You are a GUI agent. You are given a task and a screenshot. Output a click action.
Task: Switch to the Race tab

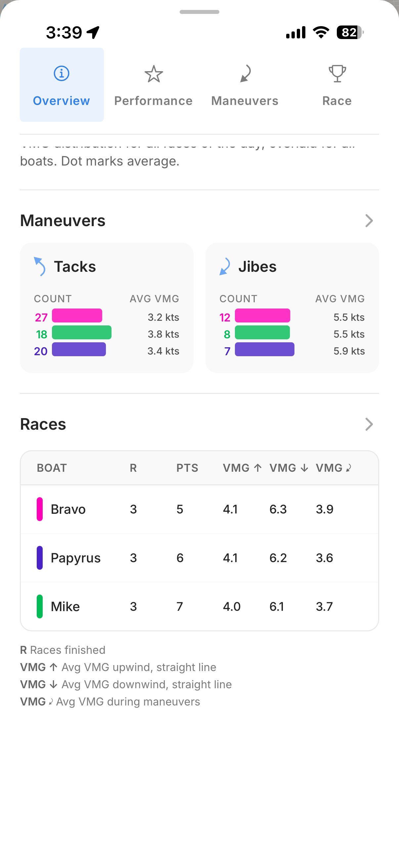[337, 86]
